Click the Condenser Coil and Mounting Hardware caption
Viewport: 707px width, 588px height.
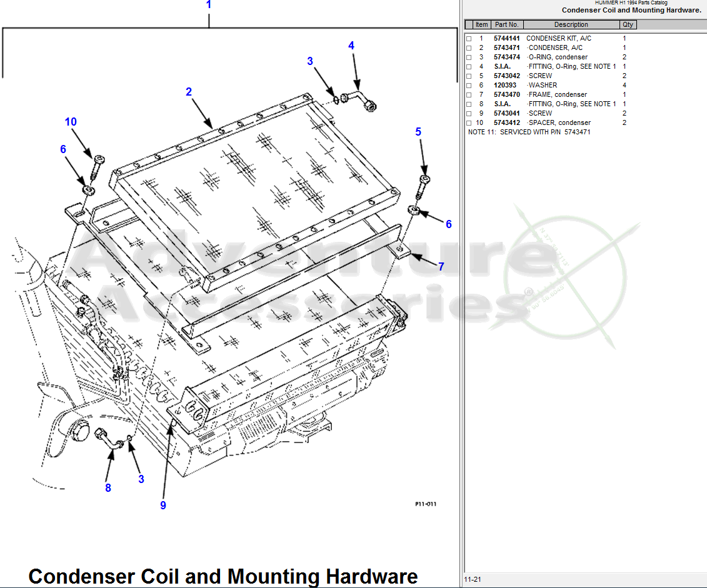click(223, 577)
